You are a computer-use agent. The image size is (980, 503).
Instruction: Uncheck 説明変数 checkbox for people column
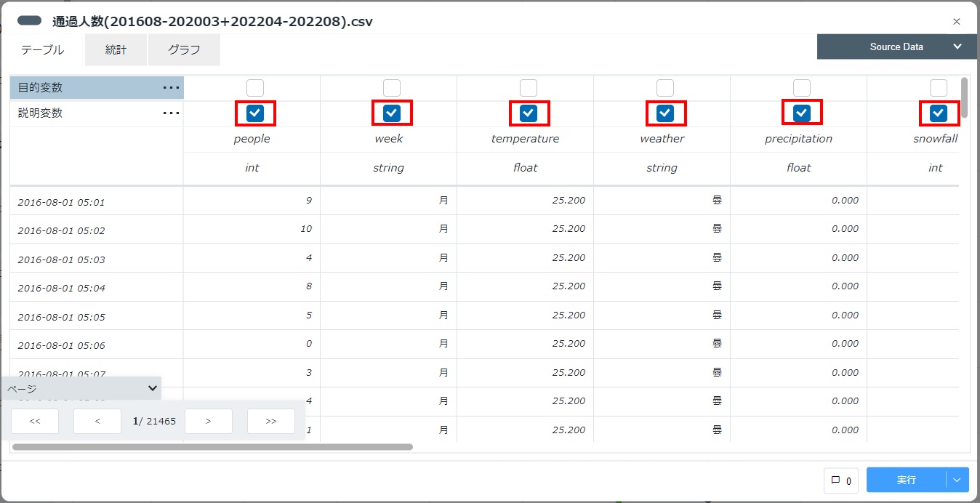click(x=255, y=113)
